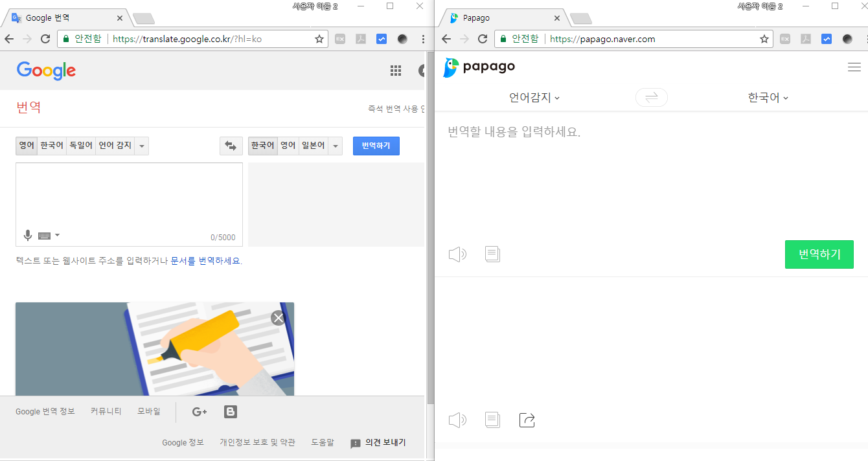Close the Google 번역 tab
This screenshot has height=461, width=868.
120,18
